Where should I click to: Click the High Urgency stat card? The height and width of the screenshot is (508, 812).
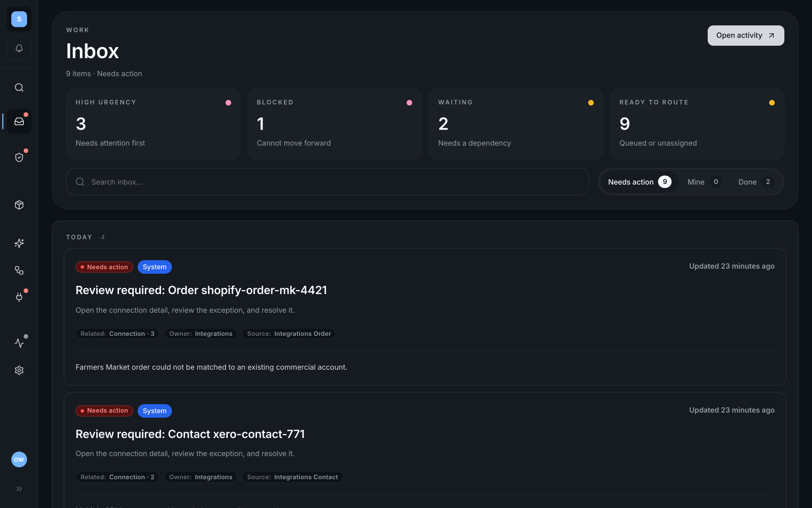pyautogui.click(x=153, y=123)
